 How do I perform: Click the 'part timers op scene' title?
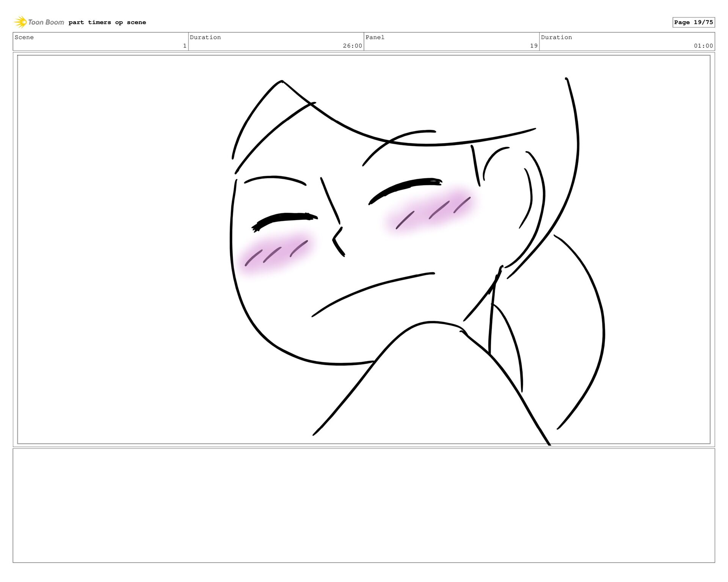tap(107, 22)
